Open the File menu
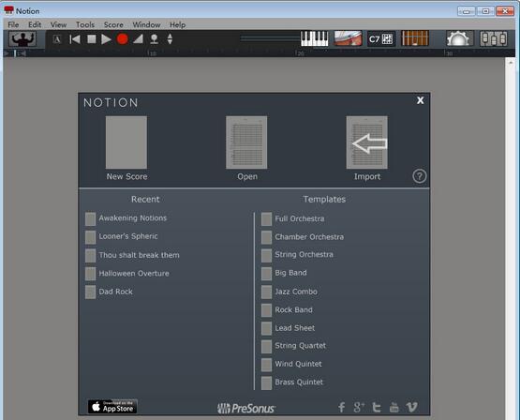Screen dimensions: 520x420 [13, 24]
